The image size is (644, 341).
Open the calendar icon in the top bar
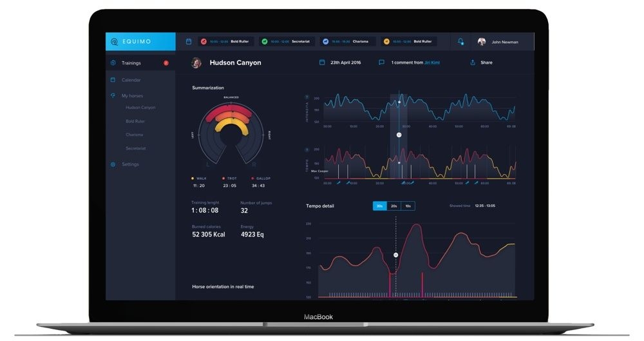189,41
